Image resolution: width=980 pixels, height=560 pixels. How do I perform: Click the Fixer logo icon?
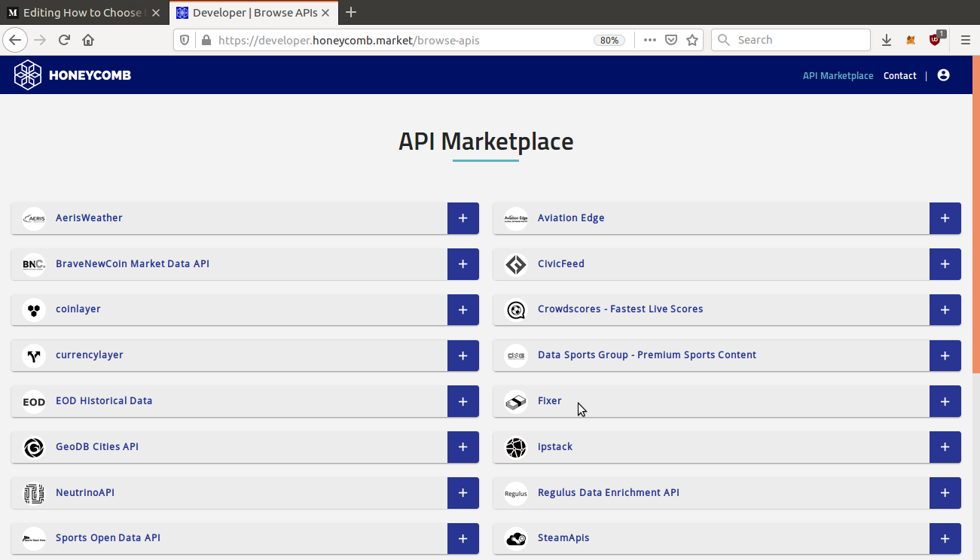pos(516,402)
